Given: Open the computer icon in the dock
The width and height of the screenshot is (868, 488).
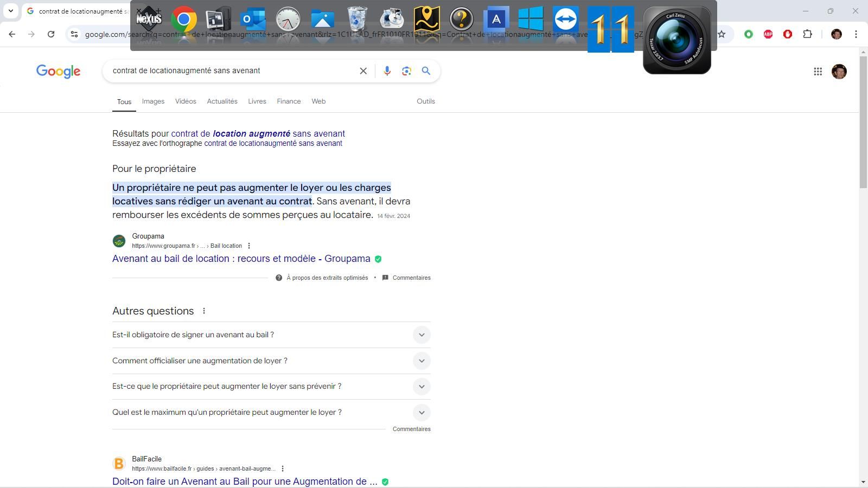Looking at the screenshot, I should click(219, 20).
